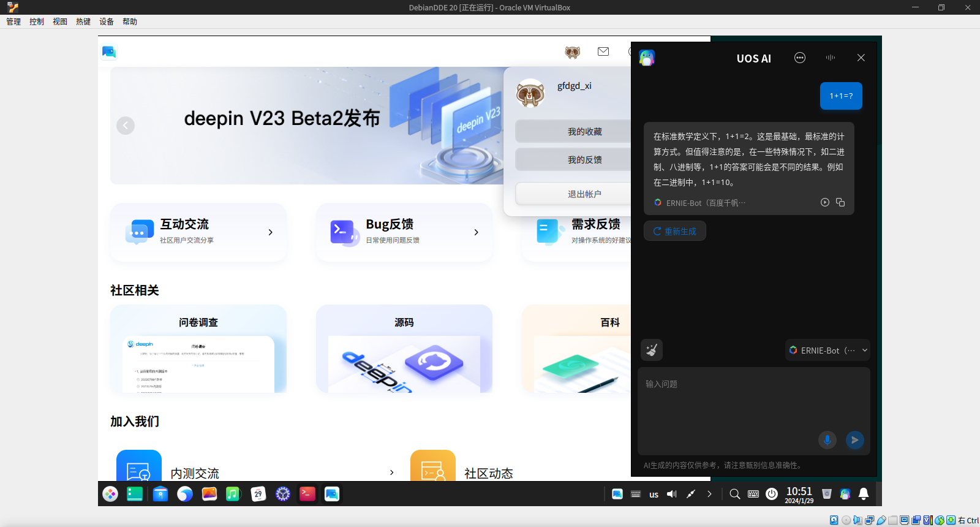Click 我的收藏 in the user popup
This screenshot has height=527, width=980.
point(573,131)
